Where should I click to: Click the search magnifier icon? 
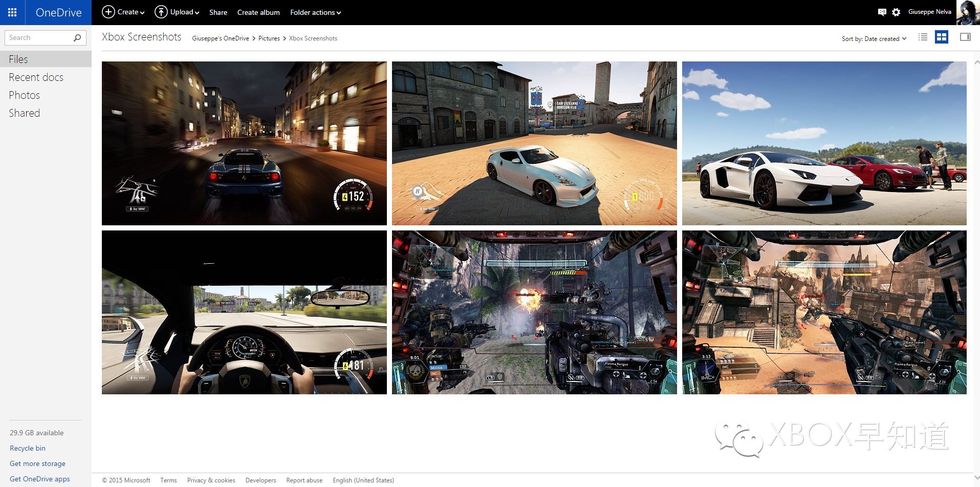pyautogui.click(x=78, y=37)
